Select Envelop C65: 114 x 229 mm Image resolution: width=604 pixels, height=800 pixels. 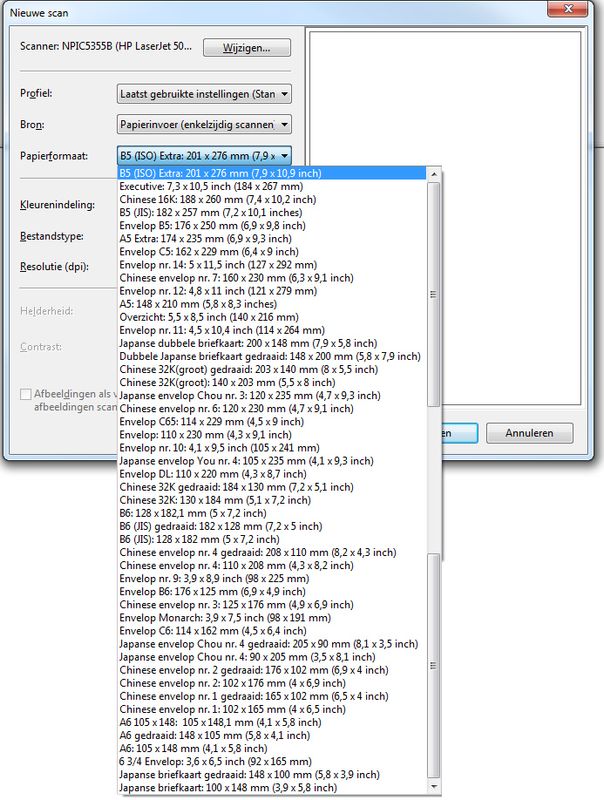pos(272,421)
